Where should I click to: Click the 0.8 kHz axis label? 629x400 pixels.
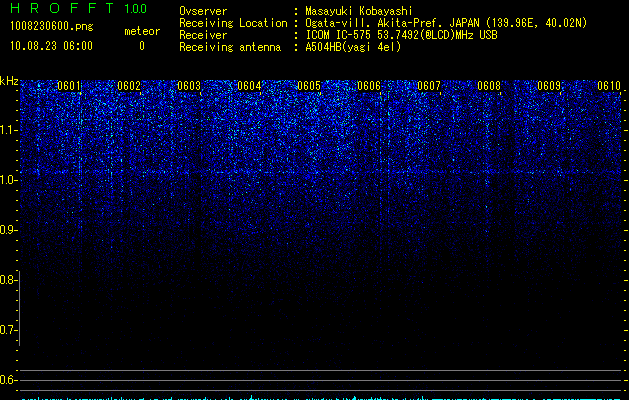[9, 280]
